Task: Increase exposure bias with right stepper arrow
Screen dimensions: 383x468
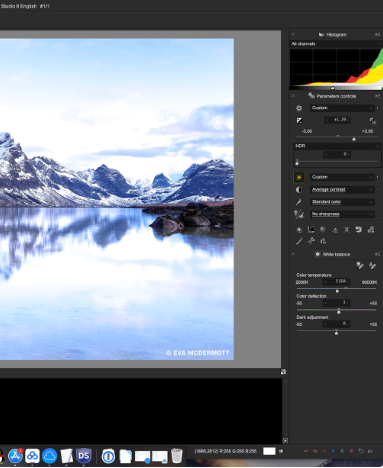Action: (348, 120)
